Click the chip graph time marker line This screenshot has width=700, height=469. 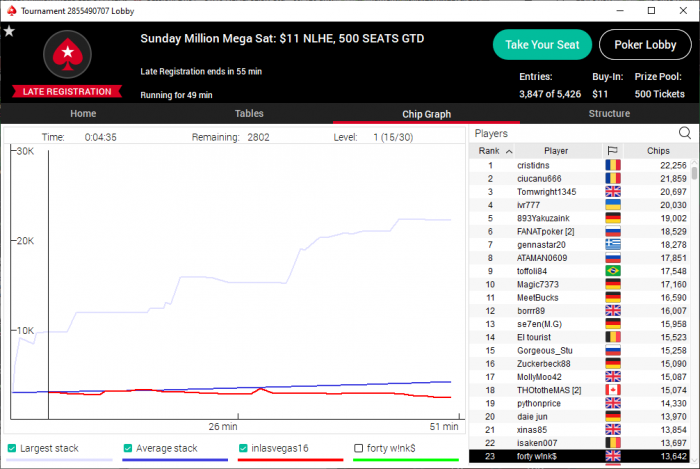pos(48,285)
